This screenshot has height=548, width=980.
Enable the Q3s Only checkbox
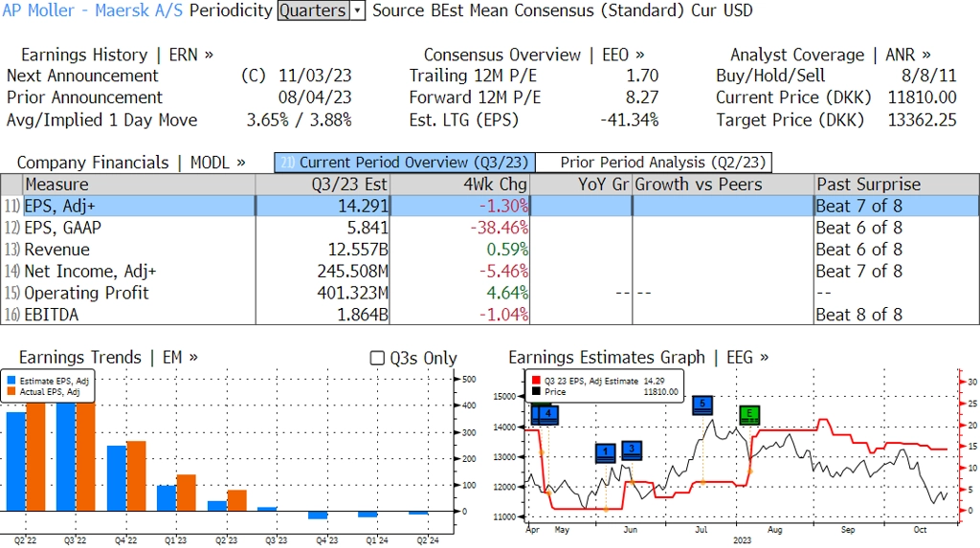click(x=377, y=358)
